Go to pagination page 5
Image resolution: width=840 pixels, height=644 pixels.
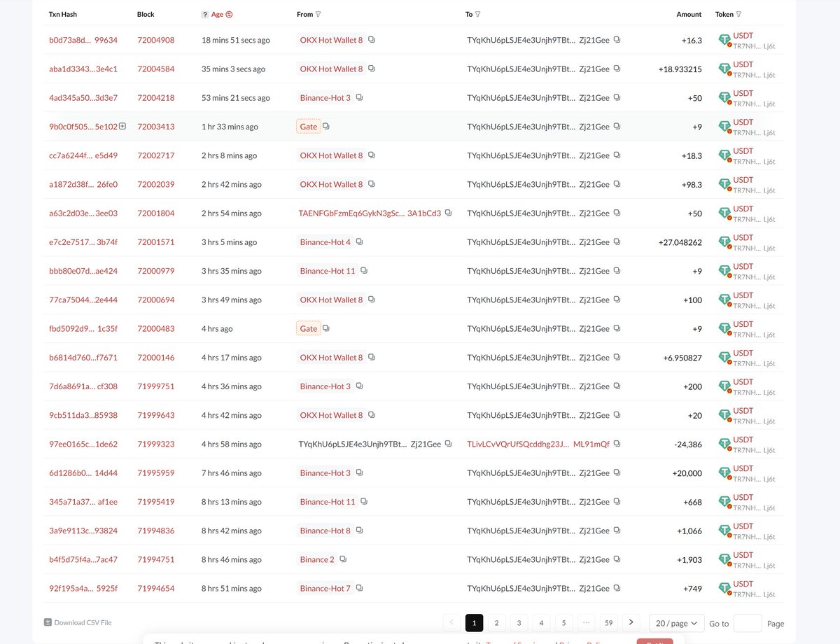563,623
